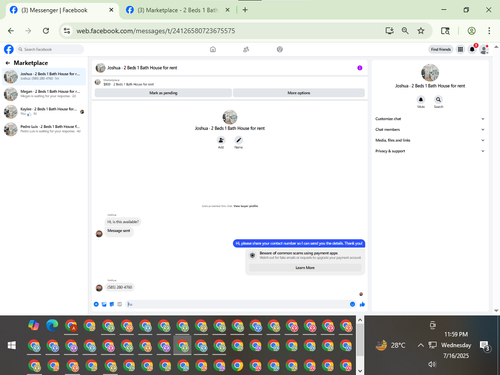Click the Windows Start button
Image resolution: width=500 pixels, height=375 pixels.
[x=12, y=345]
